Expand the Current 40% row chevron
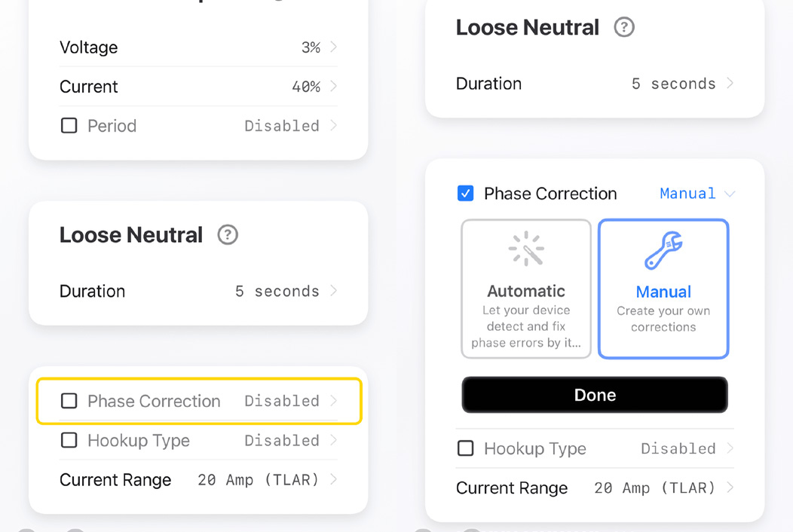Viewport: 793px width, 532px height. [333, 87]
